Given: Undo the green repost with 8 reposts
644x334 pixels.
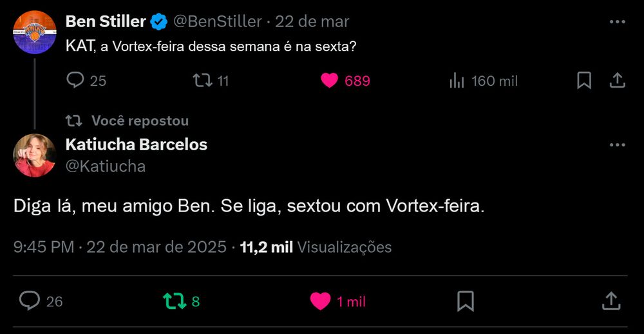Looking at the screenshot, I should point(181,302).
